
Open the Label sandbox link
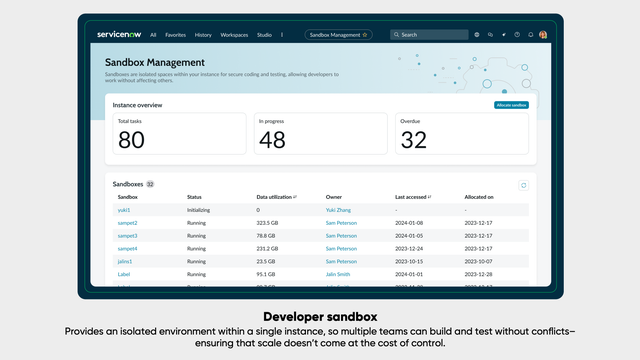coord(124,274)
